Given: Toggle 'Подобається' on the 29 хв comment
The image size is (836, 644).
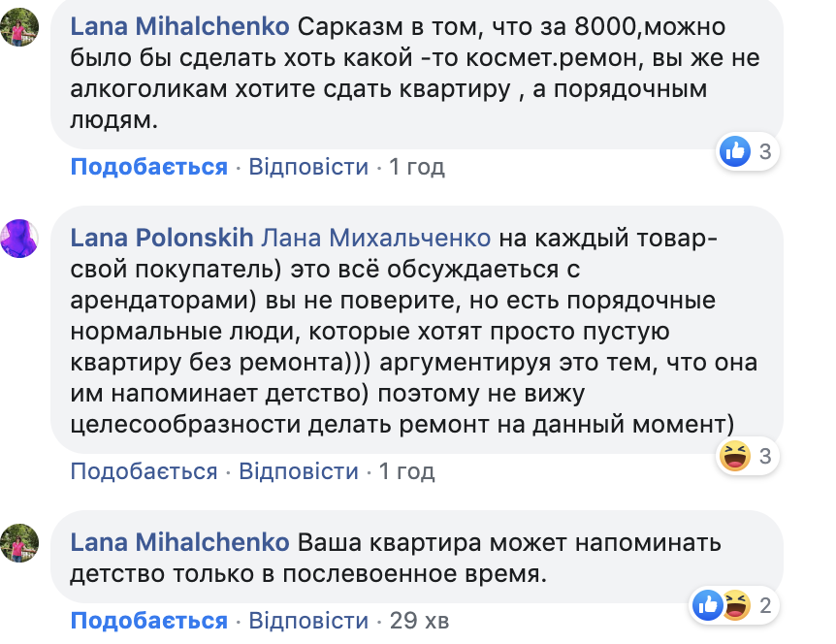Looking at the screenshot, I should pyautogui.click(x=148, y=621).
